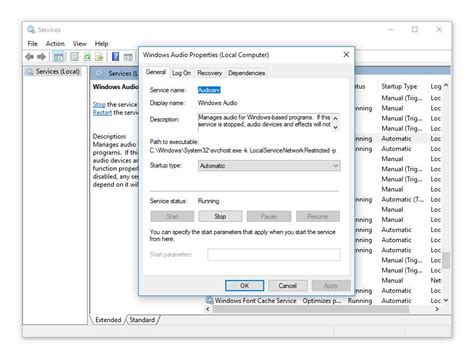The image size is (474, 360).
Task: Click the path to executable text
Action: tap(243, 150)
